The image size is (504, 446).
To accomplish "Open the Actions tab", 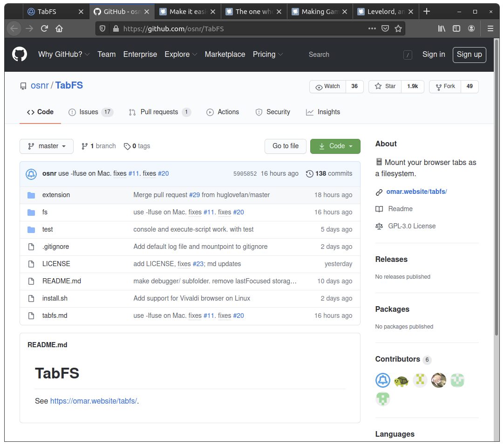I will click(223, 112).
